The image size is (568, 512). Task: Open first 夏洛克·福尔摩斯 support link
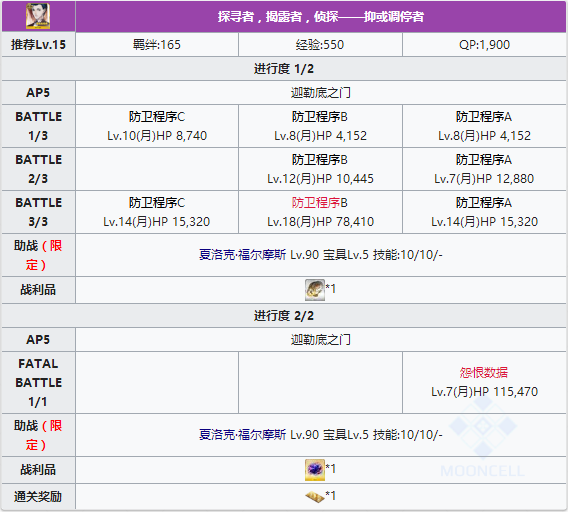242,255
